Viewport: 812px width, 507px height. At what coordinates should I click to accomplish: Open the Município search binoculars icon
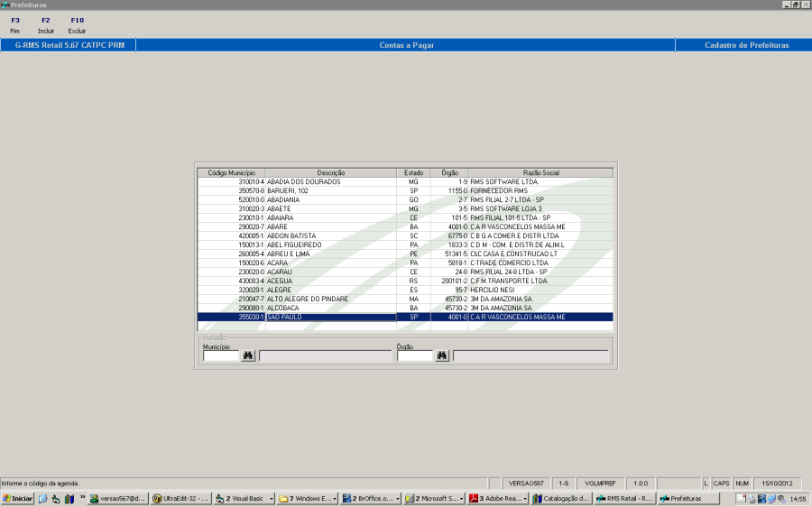(x=248, y=355)
